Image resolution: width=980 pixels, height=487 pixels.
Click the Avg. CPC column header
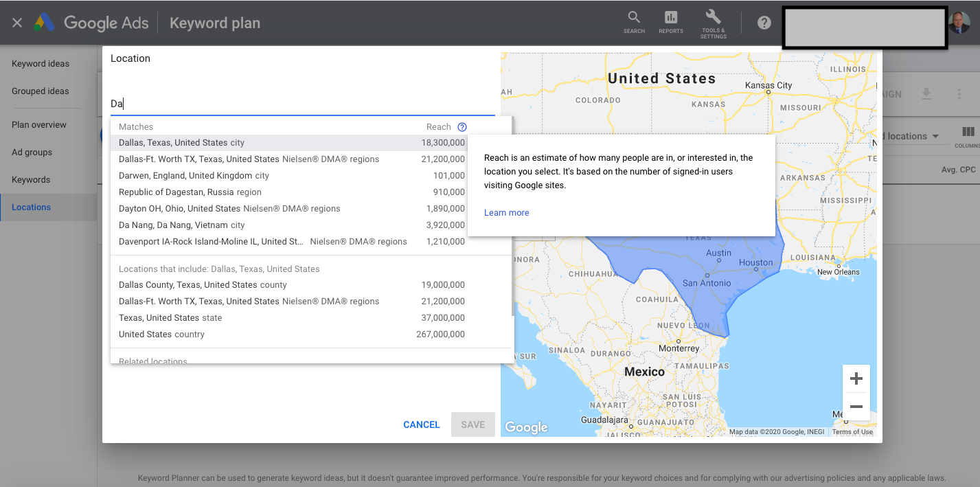pos(958,170)
